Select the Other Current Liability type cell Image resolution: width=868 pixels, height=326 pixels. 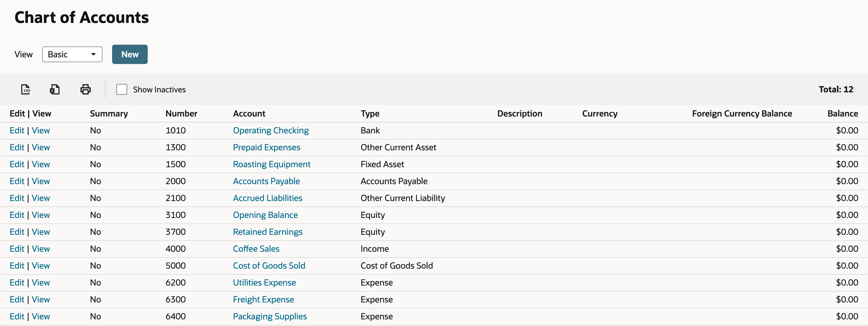click(x=403, y=198)
